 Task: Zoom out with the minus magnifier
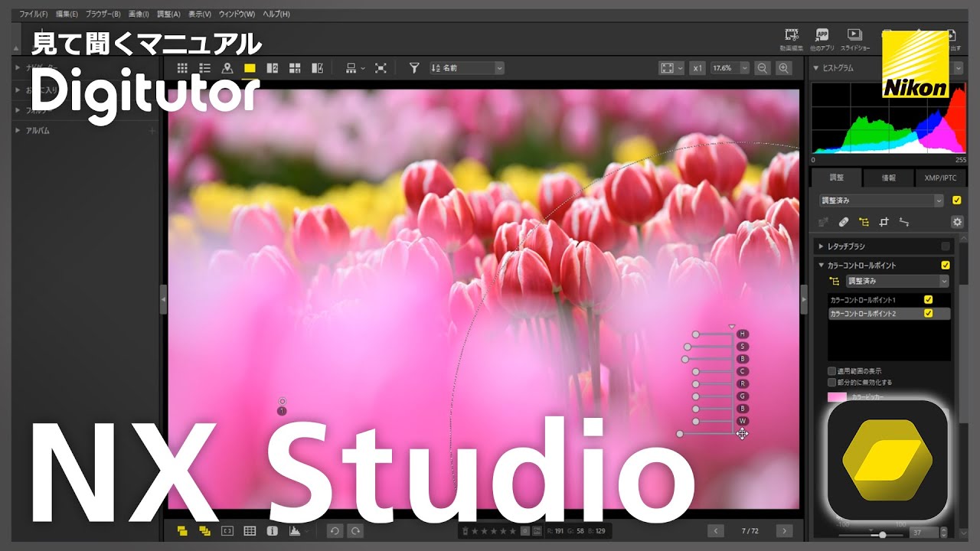click(762, 68)
